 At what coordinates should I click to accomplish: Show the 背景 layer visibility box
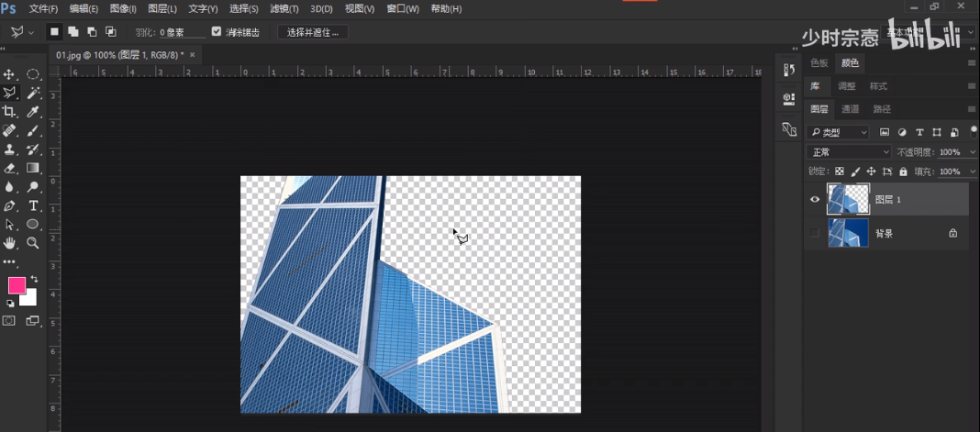click(x=815, y=233)
